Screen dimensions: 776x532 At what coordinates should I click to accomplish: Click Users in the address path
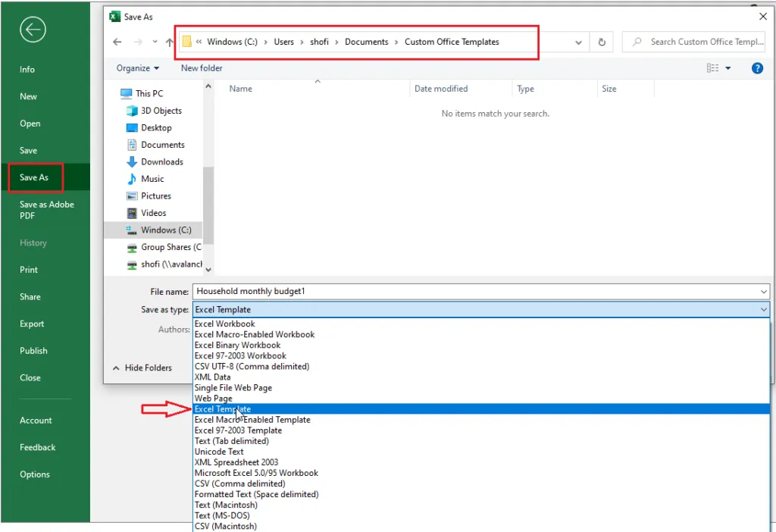[283, 42]
